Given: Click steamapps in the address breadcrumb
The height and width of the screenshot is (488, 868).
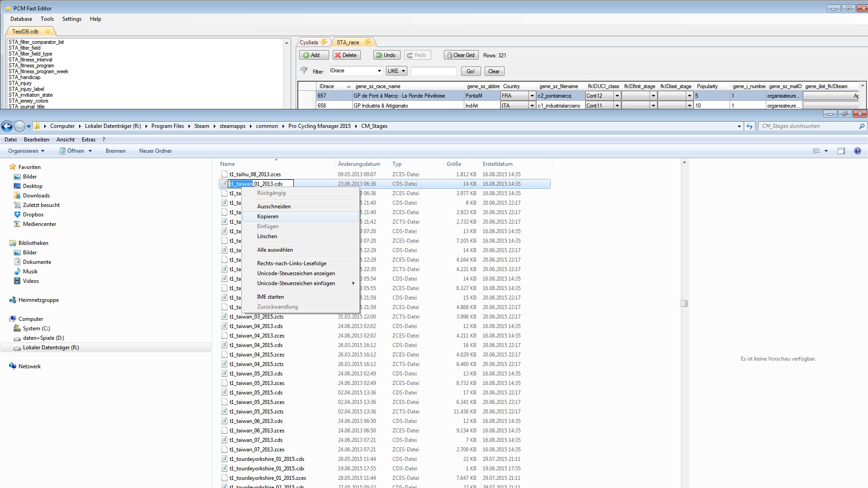Looking at the screenshot, I should [x=232, y=126].
